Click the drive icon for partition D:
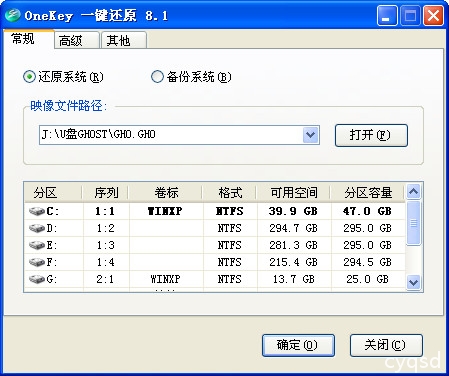Viewport: 449px width, 376px height. coord(37,228)
